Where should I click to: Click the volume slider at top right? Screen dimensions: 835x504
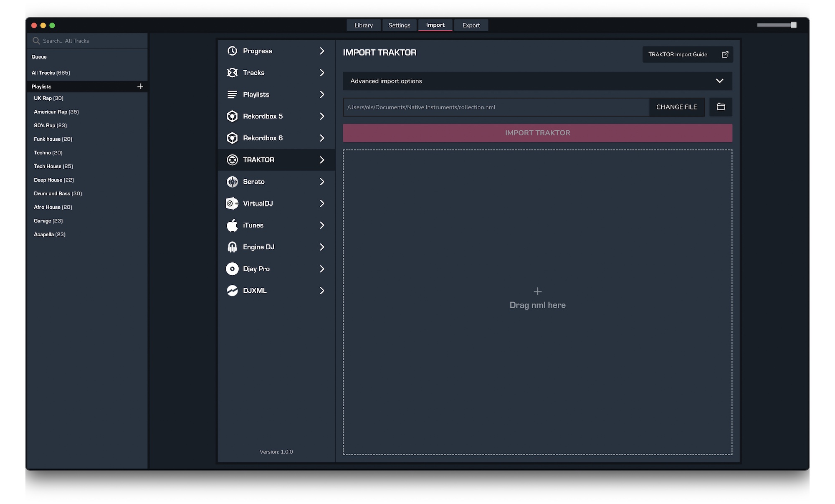[777, 25]
